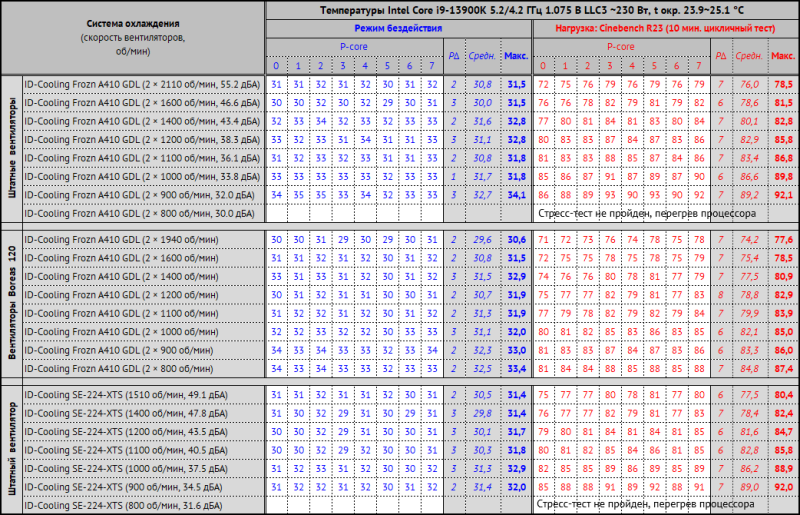Click the blue 'Макс.' idle column header
The width and height of the screenshot is (800, 515).
pos(516,56)
